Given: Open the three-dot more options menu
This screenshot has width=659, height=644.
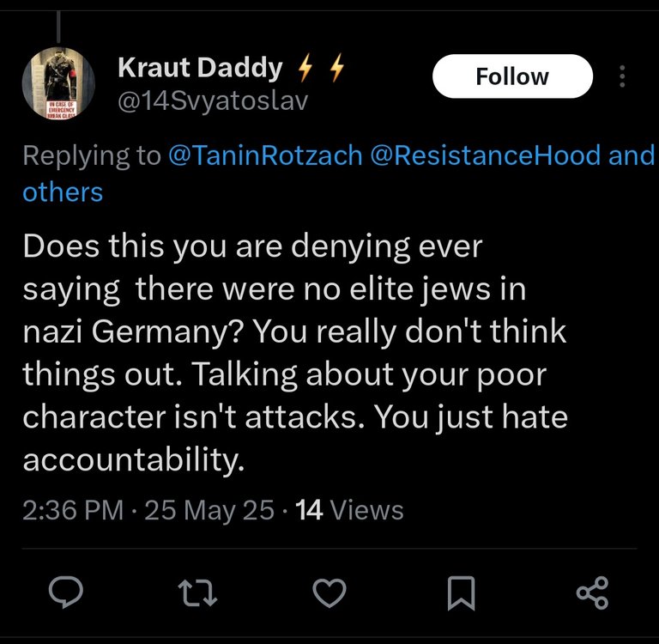Looking at the screenshot, I should click(622, 76).
